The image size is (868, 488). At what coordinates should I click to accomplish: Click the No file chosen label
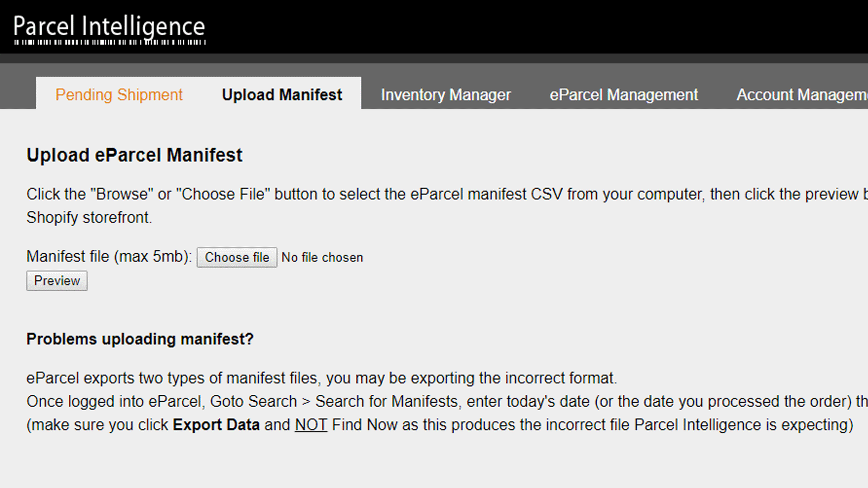pyautogui.click(x=322, y=258)
